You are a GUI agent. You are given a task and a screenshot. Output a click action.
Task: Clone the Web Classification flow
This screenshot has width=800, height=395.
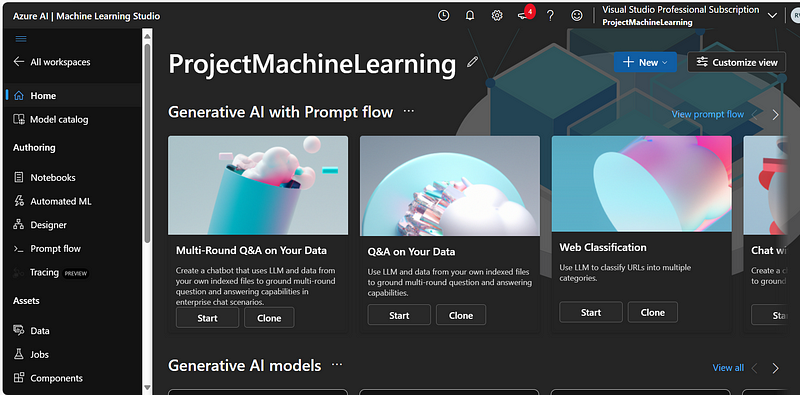pyautogui.click(x=653, y=312)
